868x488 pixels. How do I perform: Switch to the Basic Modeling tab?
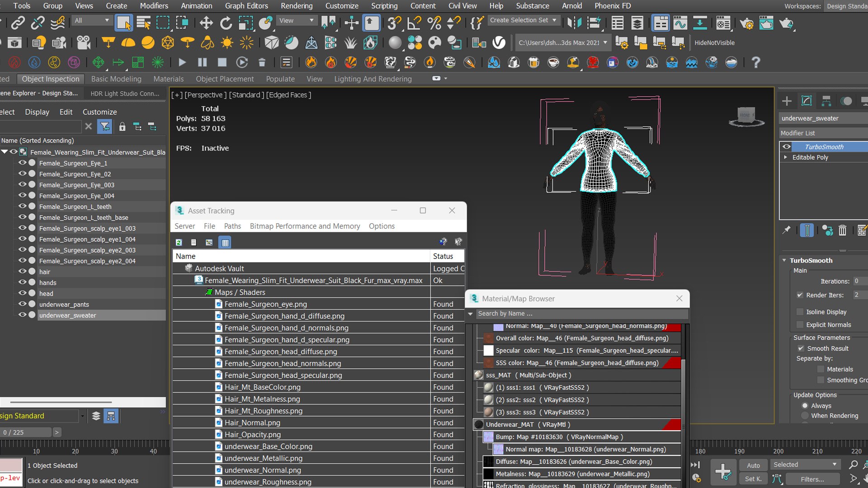pos(116,79)
